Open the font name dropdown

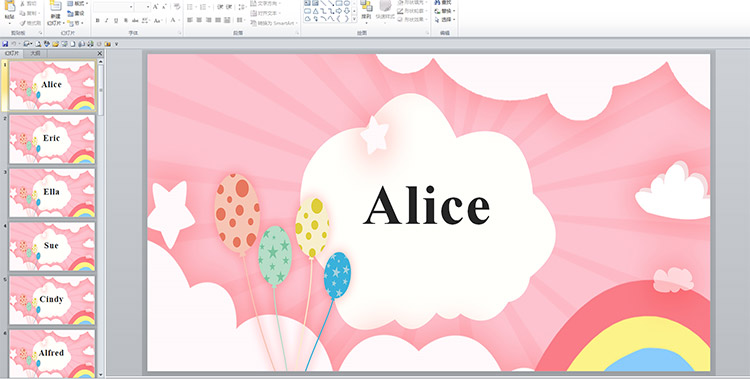click(x=131, y=7)
